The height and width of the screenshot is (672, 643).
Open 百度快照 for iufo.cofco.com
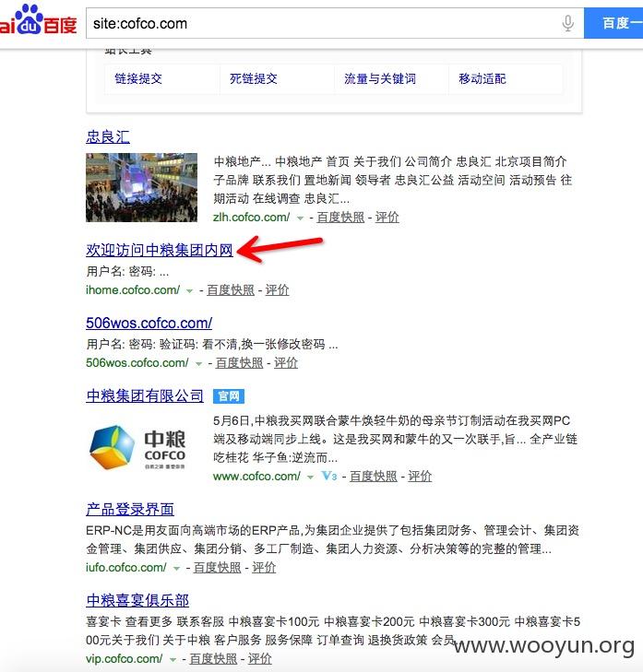click(x=218, y=568)
